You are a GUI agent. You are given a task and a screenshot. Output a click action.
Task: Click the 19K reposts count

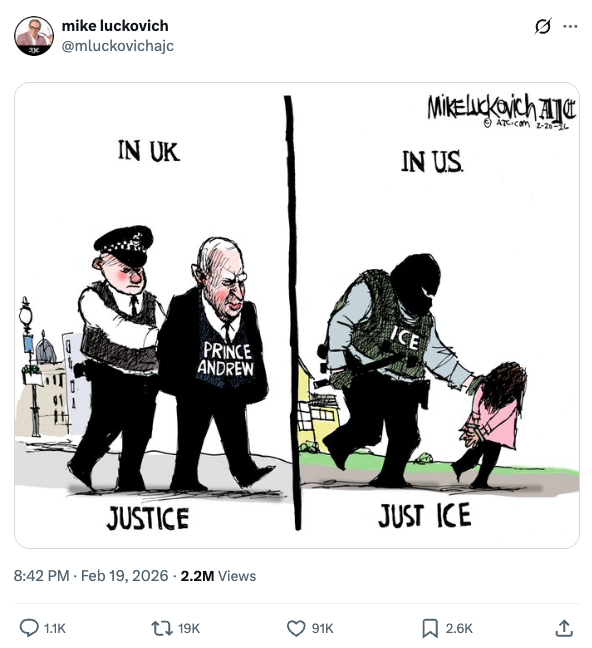pyautogui.click(x=189, y=629)
